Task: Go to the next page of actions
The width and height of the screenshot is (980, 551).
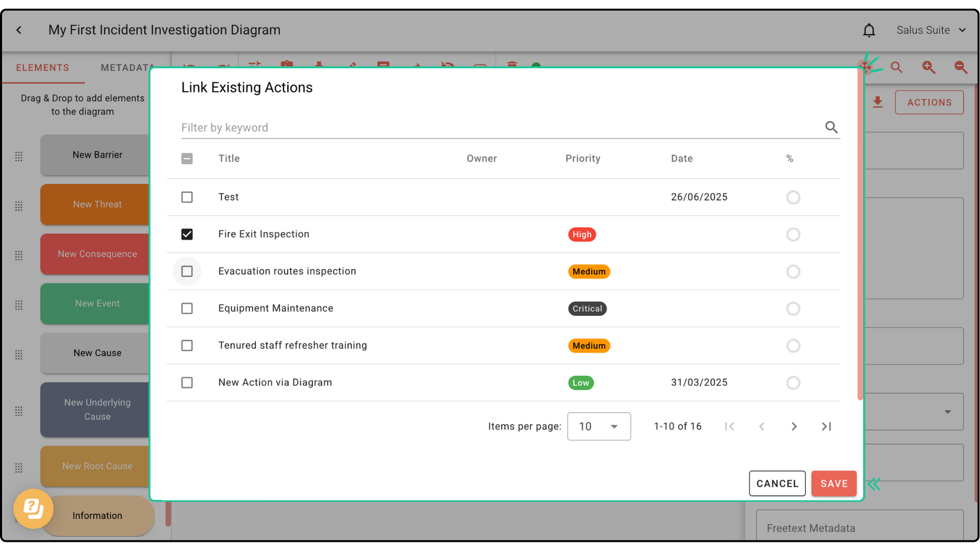Action: coord(794,427)
